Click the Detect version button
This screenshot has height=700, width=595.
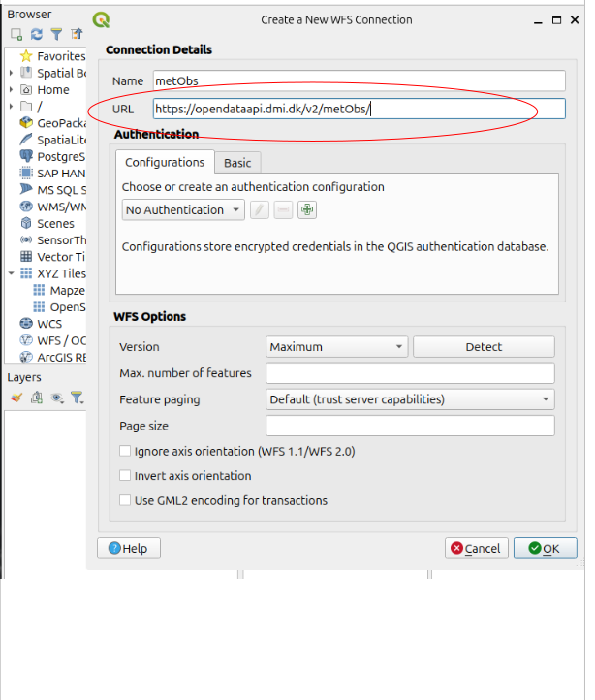pyautogui.click(x=484, y=347)
